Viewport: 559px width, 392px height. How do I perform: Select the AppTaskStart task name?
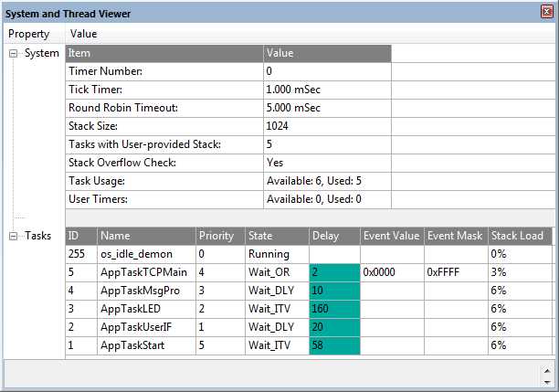(132, 345)
